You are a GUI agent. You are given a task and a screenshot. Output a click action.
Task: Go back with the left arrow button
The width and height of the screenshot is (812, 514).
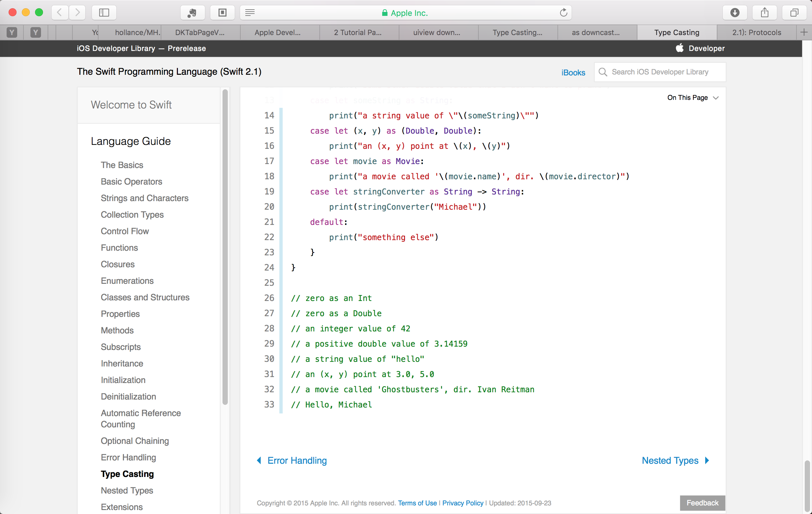[60, 13]
